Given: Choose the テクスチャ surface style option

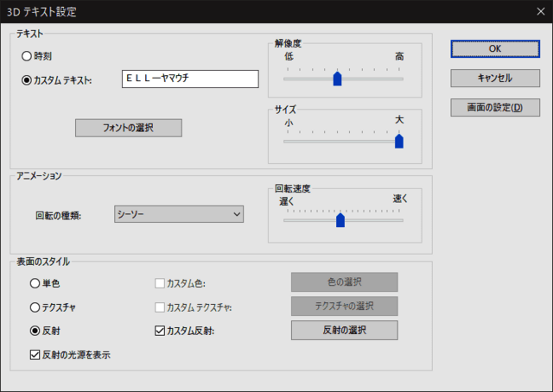Looking at the screenshot, I should 35,307.
